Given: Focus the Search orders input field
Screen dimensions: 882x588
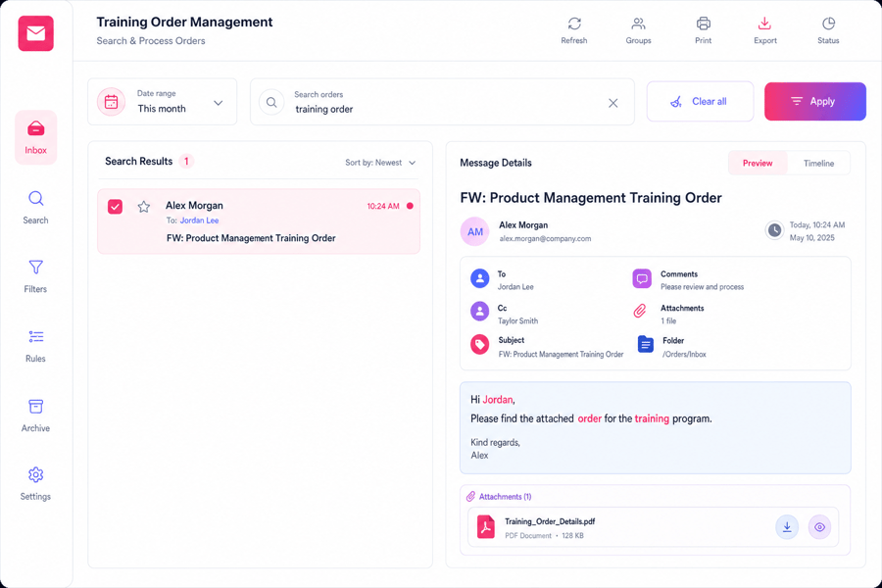Looking at the screenshot, I should point(442,102).
